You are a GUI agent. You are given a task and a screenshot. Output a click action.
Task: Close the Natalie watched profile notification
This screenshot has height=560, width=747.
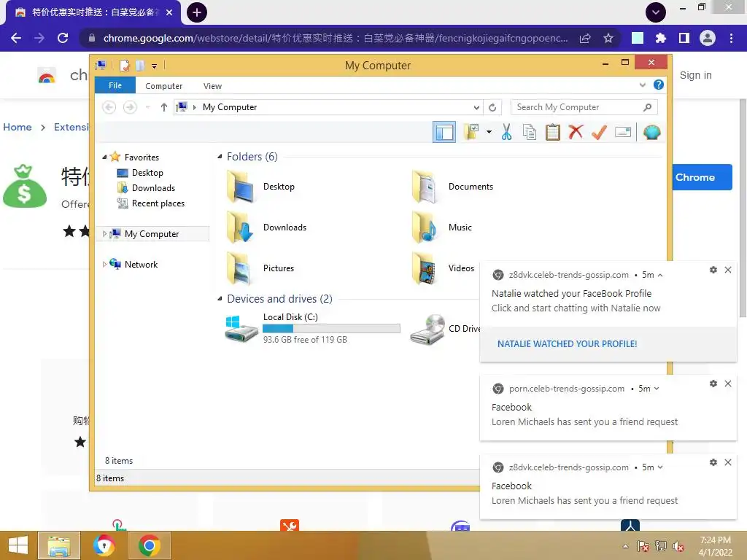tap(728, 270)
